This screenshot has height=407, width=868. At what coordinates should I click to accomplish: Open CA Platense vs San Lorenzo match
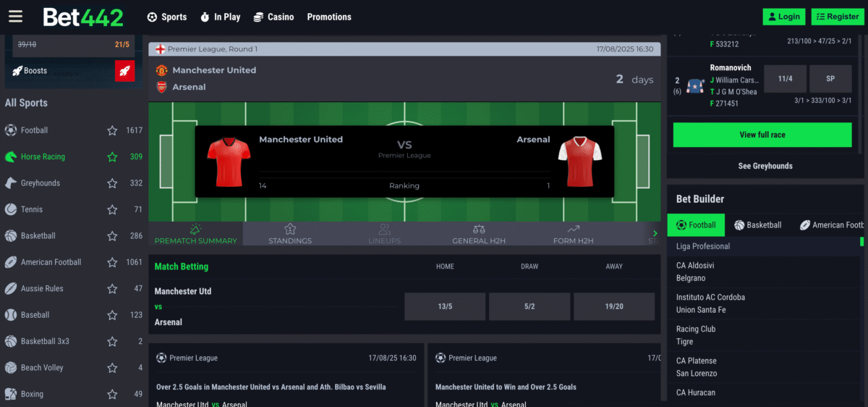tap(763, 367)
